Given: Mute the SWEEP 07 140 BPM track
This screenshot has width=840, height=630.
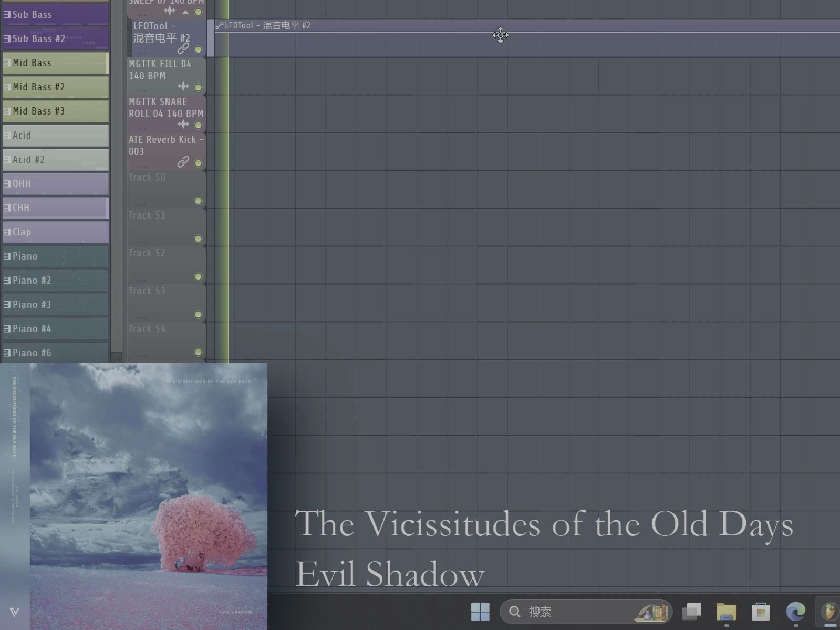Looking at the screenshot, I should [x=198, y=12].
